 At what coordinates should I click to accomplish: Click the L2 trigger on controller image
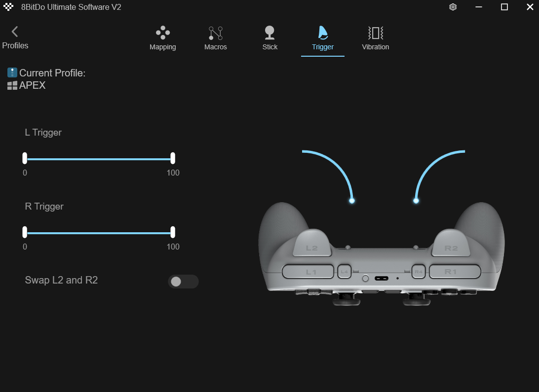(x=312, y=243)
